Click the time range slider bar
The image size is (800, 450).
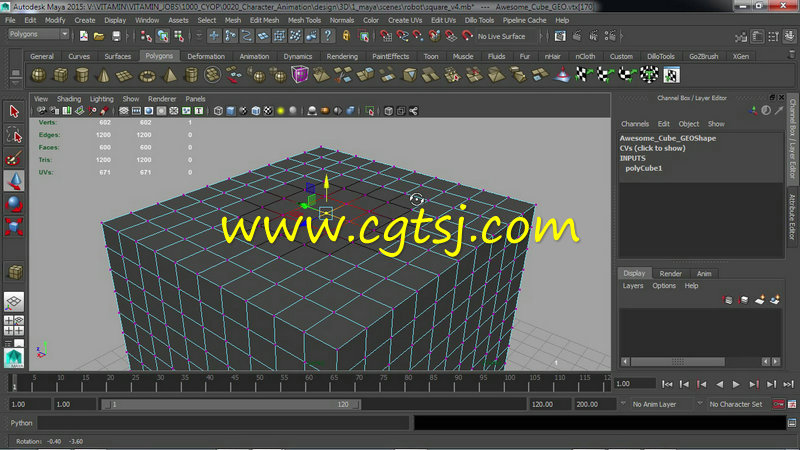231,404
